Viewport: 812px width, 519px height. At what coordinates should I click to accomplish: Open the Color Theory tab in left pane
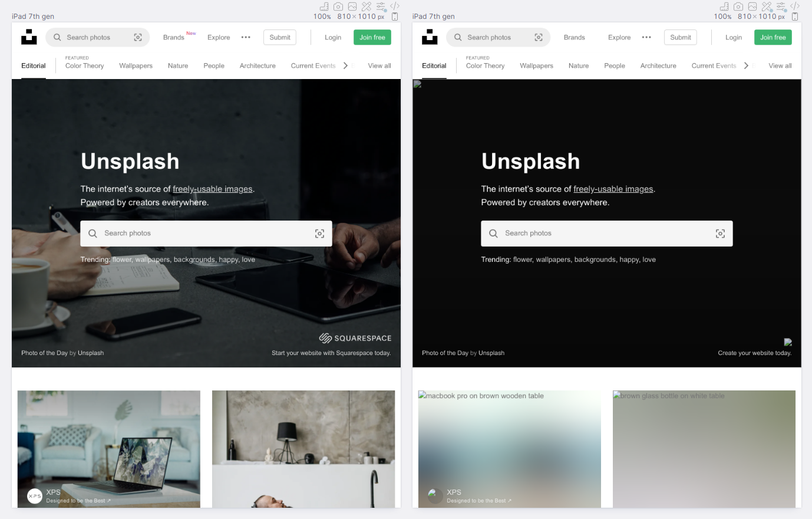[85, 65]
